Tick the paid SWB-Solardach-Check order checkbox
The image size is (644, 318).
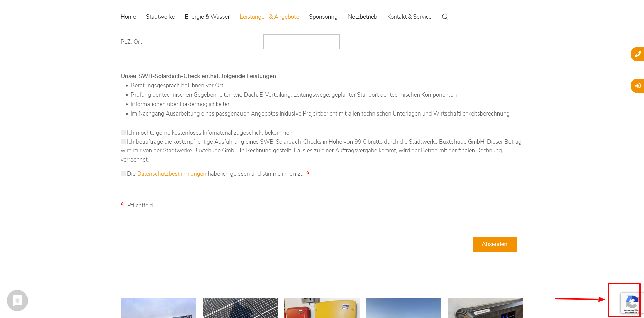pyautogui.click(x=123, y=142)
